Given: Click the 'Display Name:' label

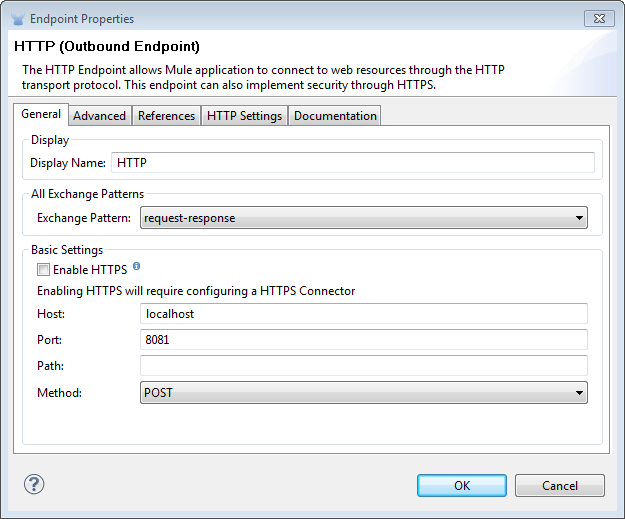Looking at the screenshot, I should point(68,163).
